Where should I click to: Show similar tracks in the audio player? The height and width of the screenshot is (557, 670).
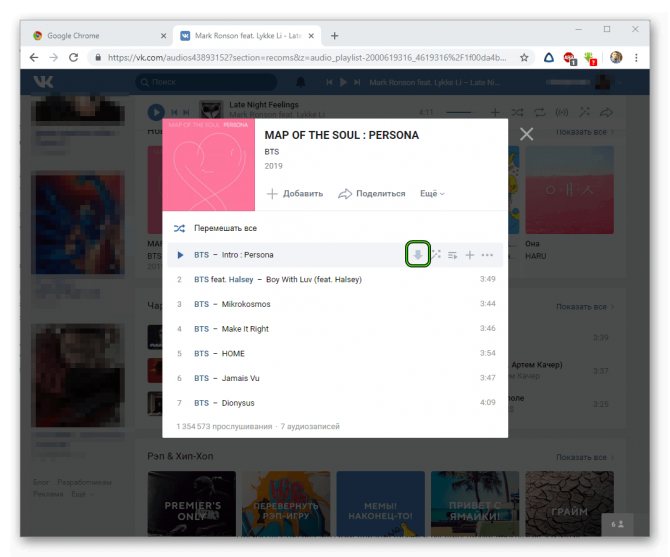point(584,112)
